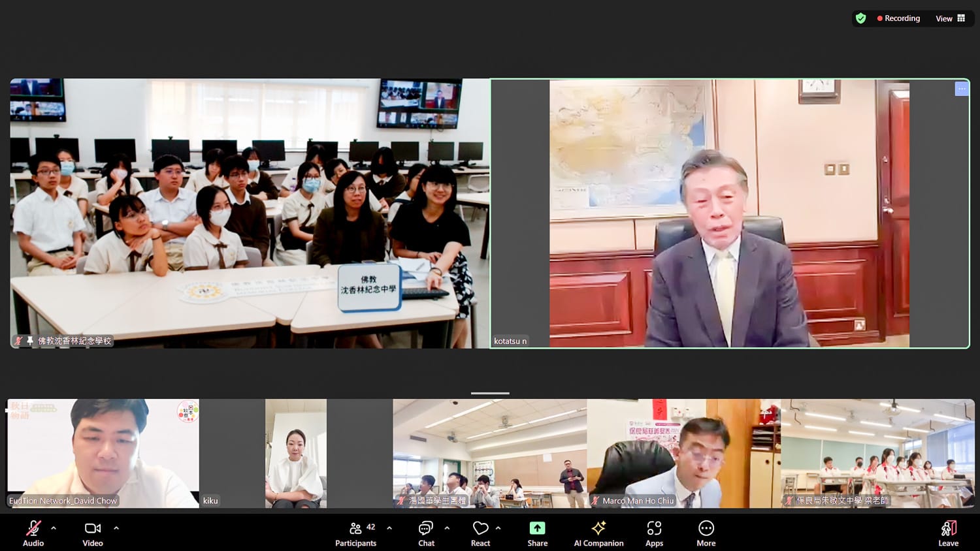This screenshot has height=551, width=980.
Task: Open AI Companion
Action: click(598, 528)
